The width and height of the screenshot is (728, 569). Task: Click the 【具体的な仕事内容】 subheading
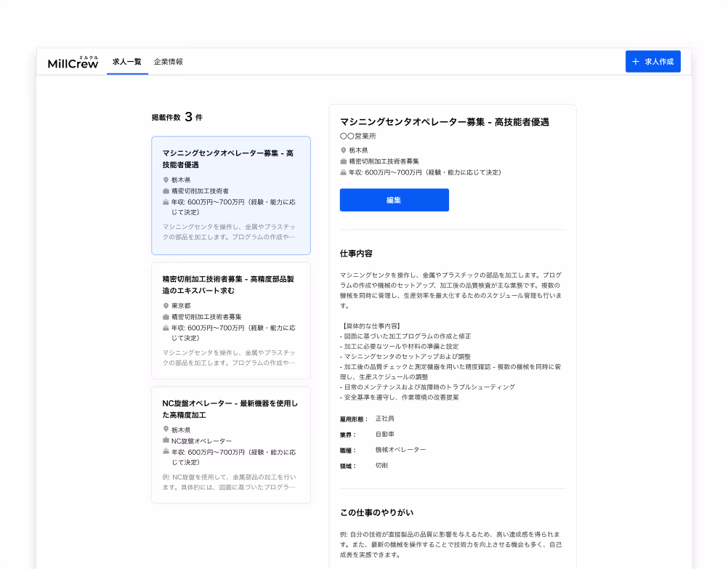coord(370,326)
